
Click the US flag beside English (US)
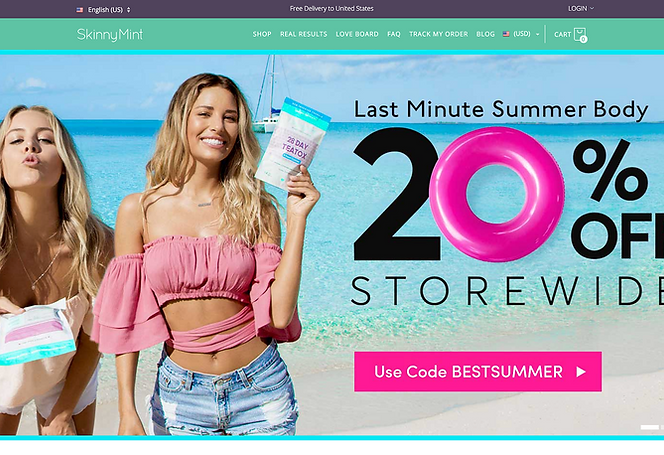(80, 10)
